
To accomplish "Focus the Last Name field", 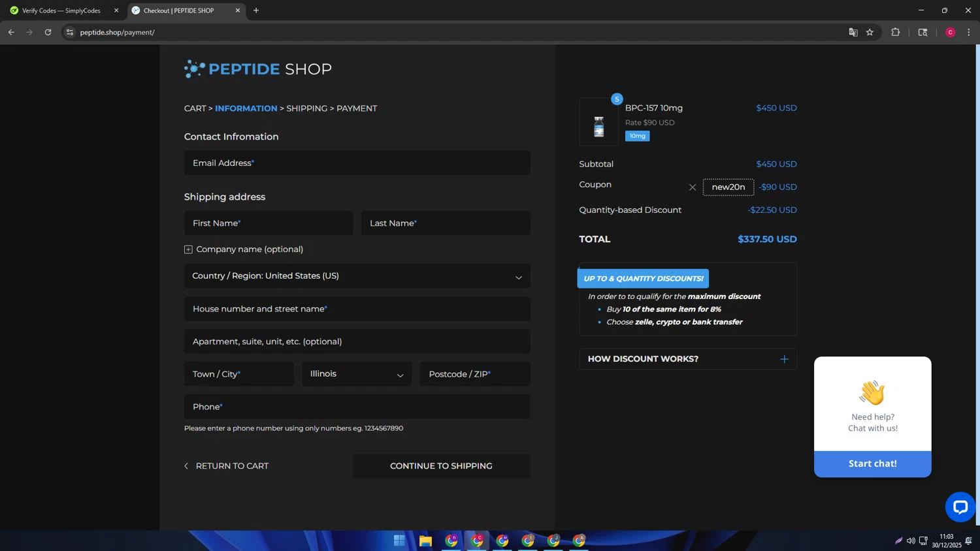I will (446, 223).
